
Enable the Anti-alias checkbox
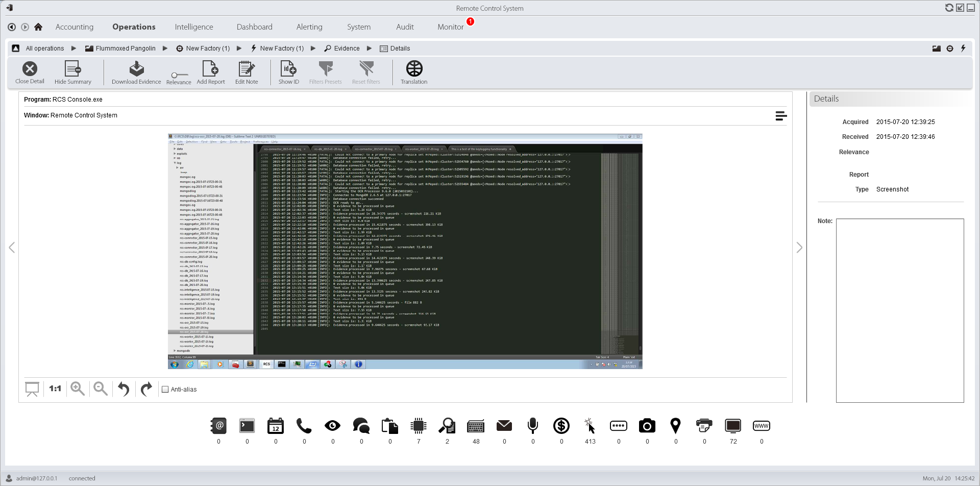(165, 390)
